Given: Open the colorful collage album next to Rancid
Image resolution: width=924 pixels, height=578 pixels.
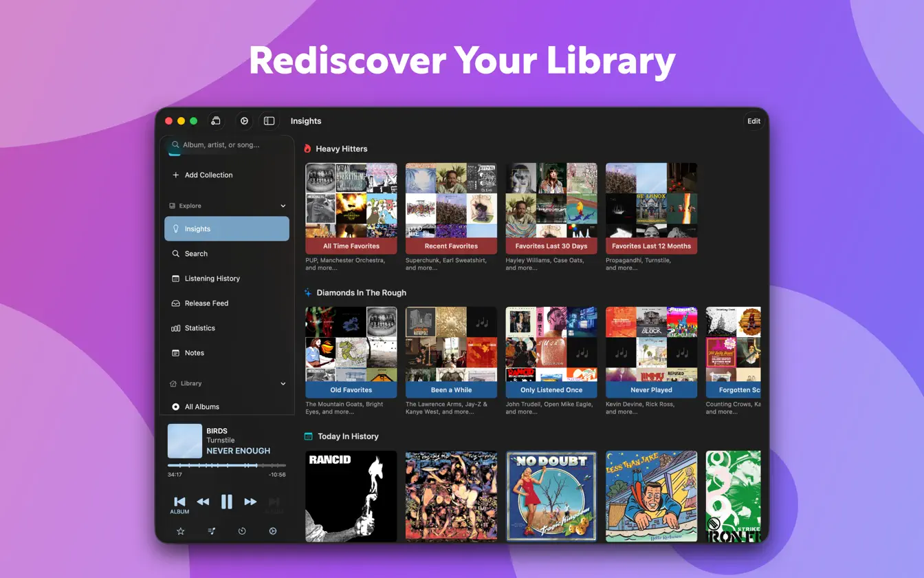Looking at the screenshot, I should pyautogui.click(x=451, y=496).
